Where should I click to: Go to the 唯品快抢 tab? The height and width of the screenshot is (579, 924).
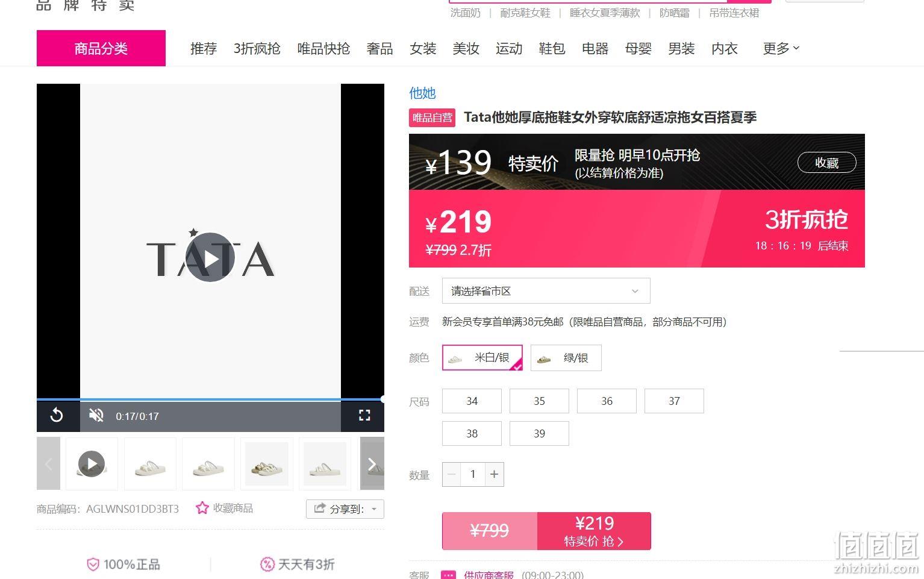pos(323,48)
